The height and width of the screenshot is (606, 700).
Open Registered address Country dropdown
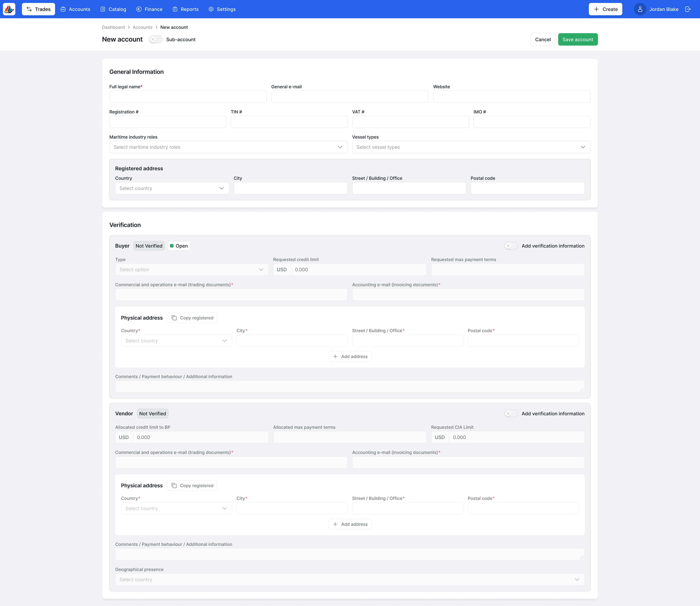pyautogui.click(x=172, y=188)
